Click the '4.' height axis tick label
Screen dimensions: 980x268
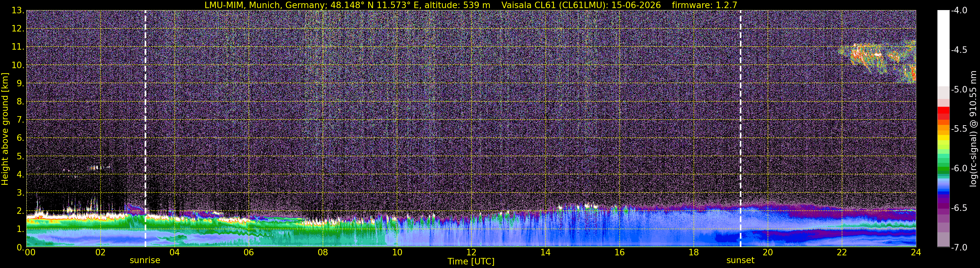pyautogui.click(x=20, y=175)
